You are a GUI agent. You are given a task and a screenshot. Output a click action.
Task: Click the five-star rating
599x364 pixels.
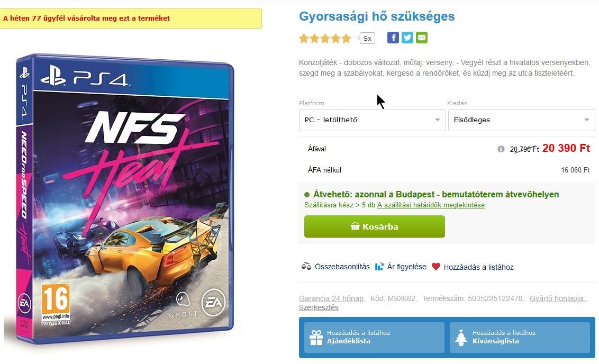point(325,38)
